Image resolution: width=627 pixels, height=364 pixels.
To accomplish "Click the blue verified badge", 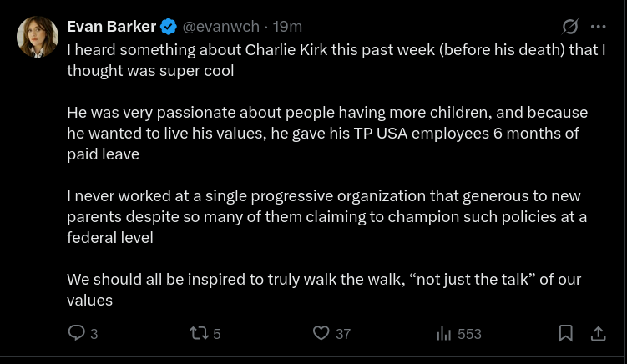I will point(169,27).
